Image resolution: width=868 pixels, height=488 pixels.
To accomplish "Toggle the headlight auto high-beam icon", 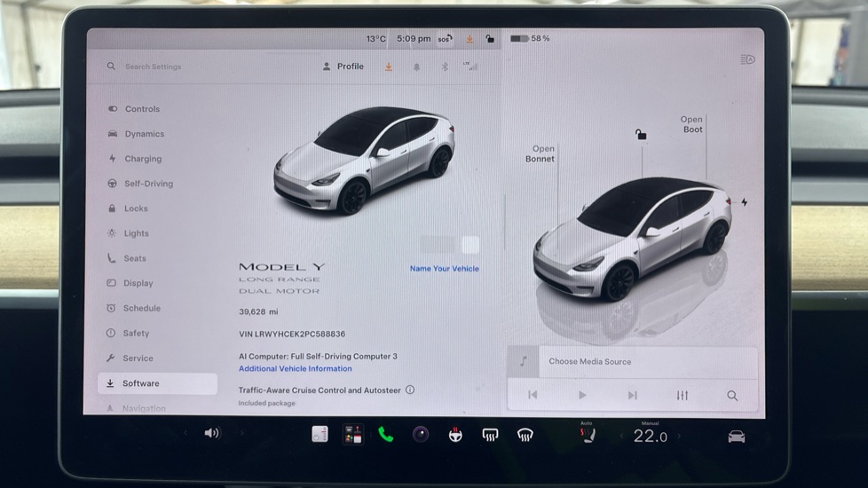I will (747, 59).
